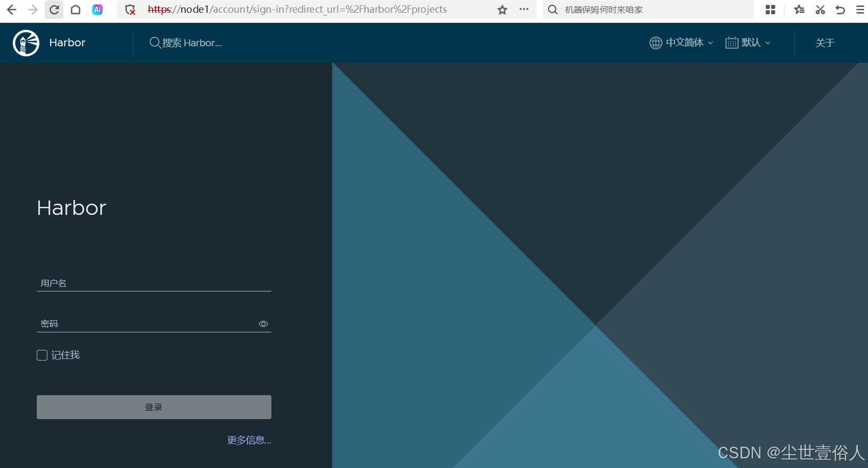Screen dimensions: 868x468
Task: Click the browser search magnifier icon
Action: tap(553, 10)
